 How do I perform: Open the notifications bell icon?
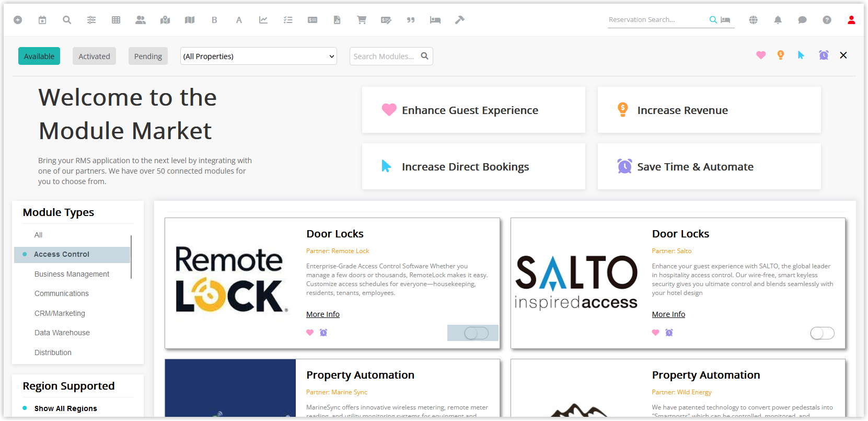[778, 20]
